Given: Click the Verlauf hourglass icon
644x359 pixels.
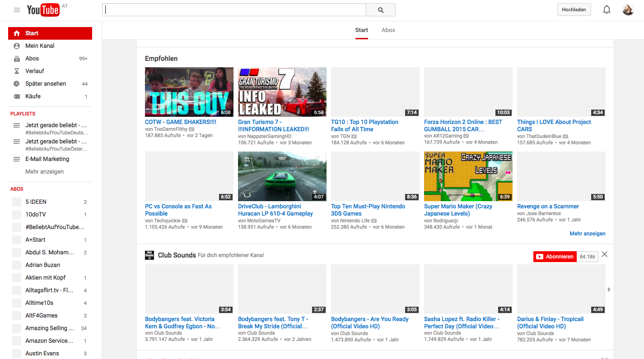Looking at the screenshot, I should [x=17, y=71].
